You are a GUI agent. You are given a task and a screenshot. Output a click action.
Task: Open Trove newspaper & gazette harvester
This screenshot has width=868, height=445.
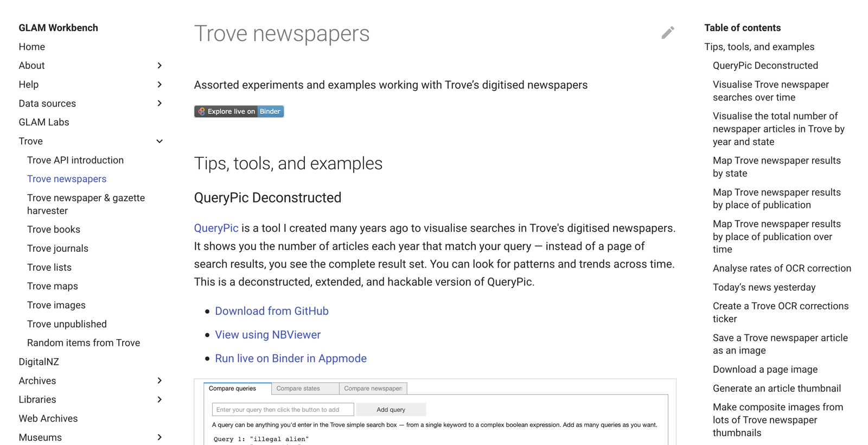tap(86, 205)
